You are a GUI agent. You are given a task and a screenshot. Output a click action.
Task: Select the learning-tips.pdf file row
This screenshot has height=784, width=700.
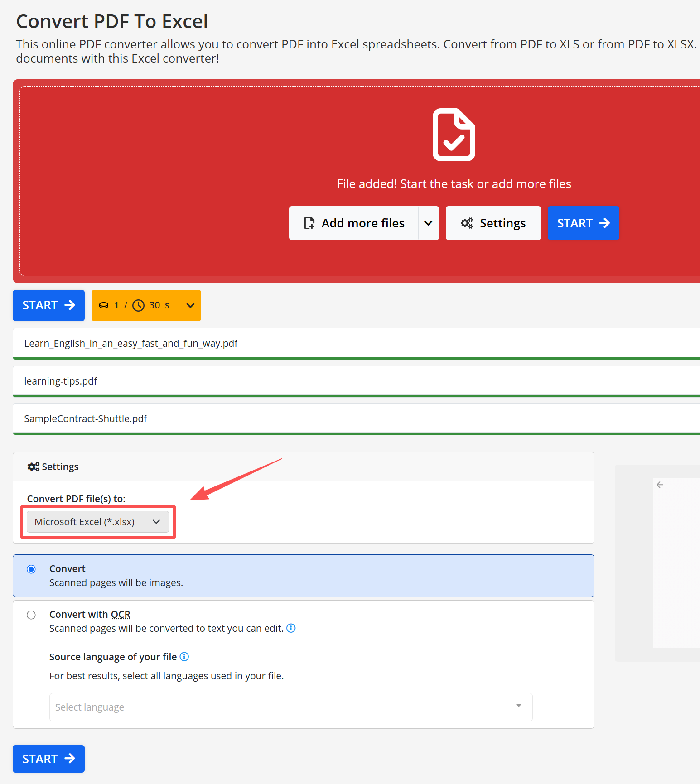[x=61, y=381]
